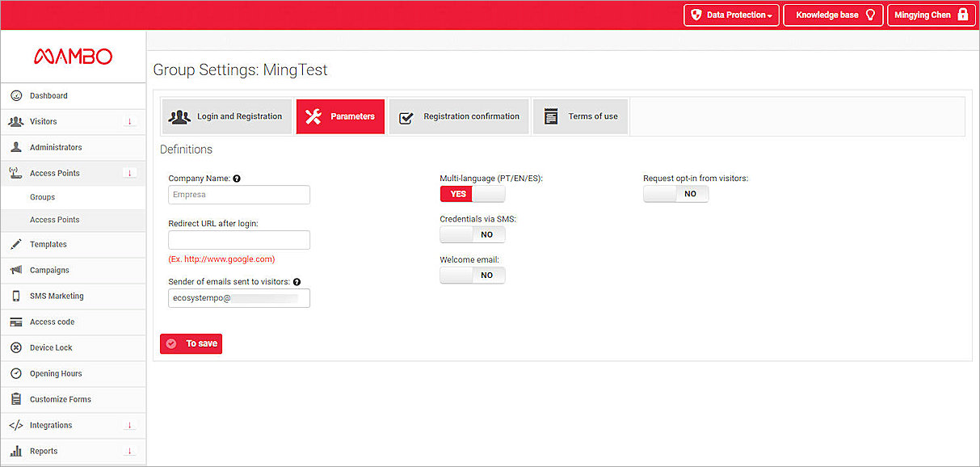Switch to Login and Registration tab
Screen dimensions: 980x467
227,116
